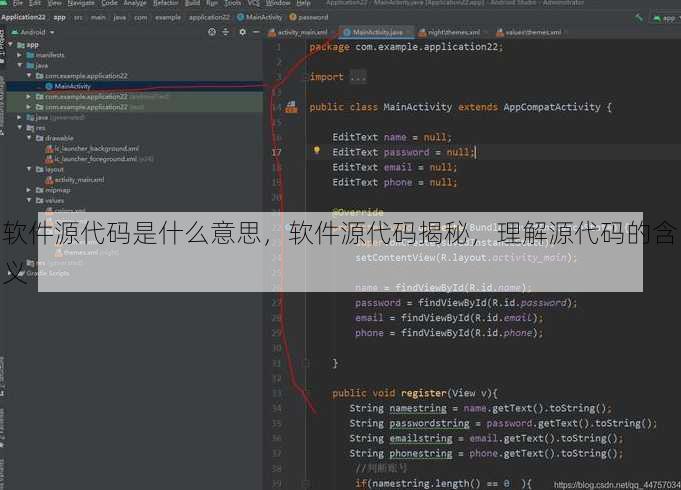Click the 'emailstring' variable in its declaration
The image size is (681, 490).
(x=421, y=439)
